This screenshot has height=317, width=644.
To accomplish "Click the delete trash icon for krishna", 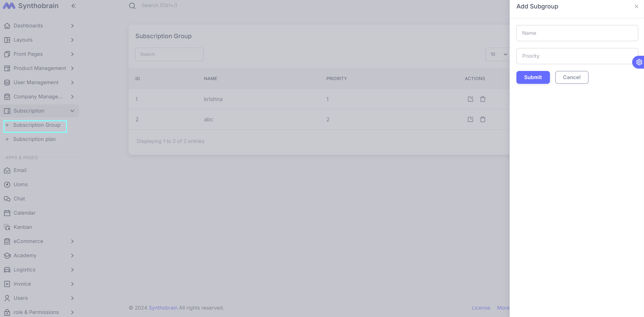I will coord(483,99).
